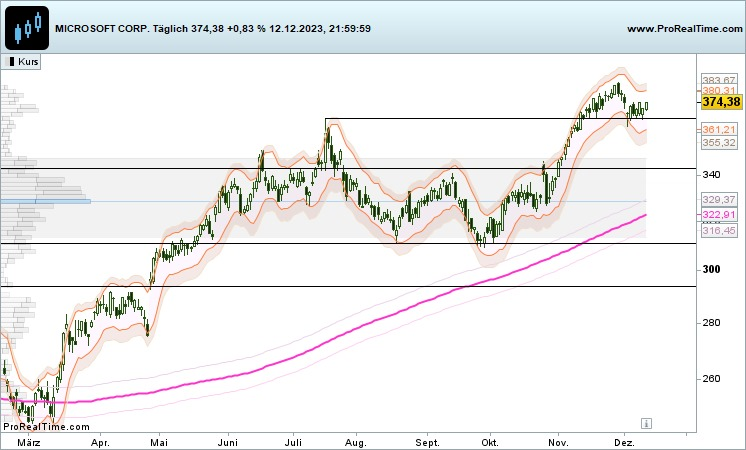Click the small info icon at chart bottom

(646, 423)
